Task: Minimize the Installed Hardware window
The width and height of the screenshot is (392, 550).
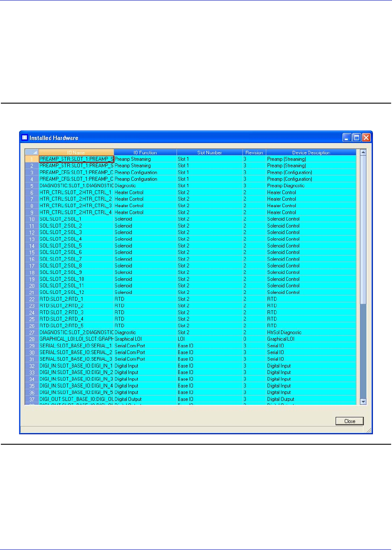Action: 347,137
